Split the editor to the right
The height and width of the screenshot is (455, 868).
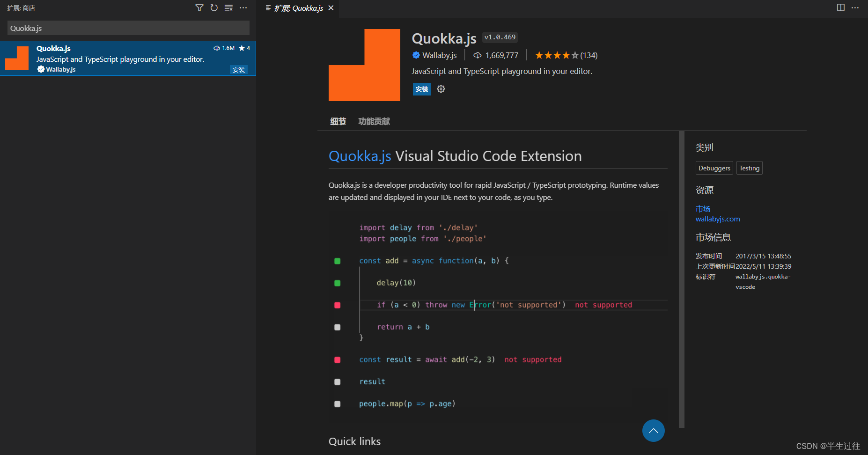coord(841,7)
